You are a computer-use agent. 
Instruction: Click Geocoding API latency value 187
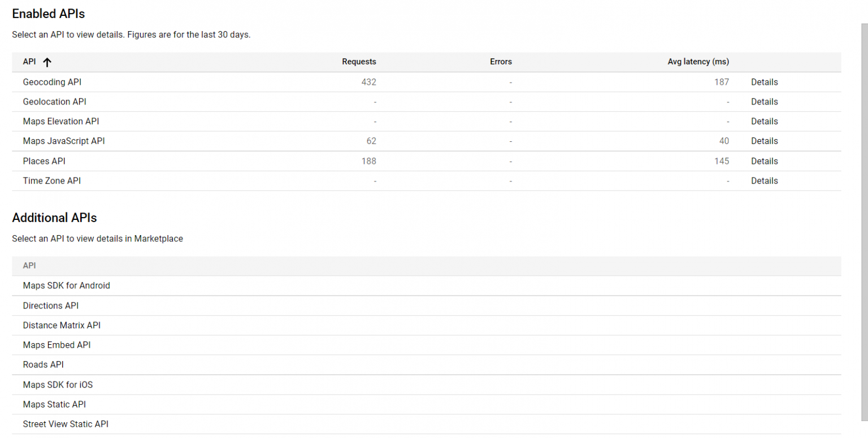coord(722,82)
